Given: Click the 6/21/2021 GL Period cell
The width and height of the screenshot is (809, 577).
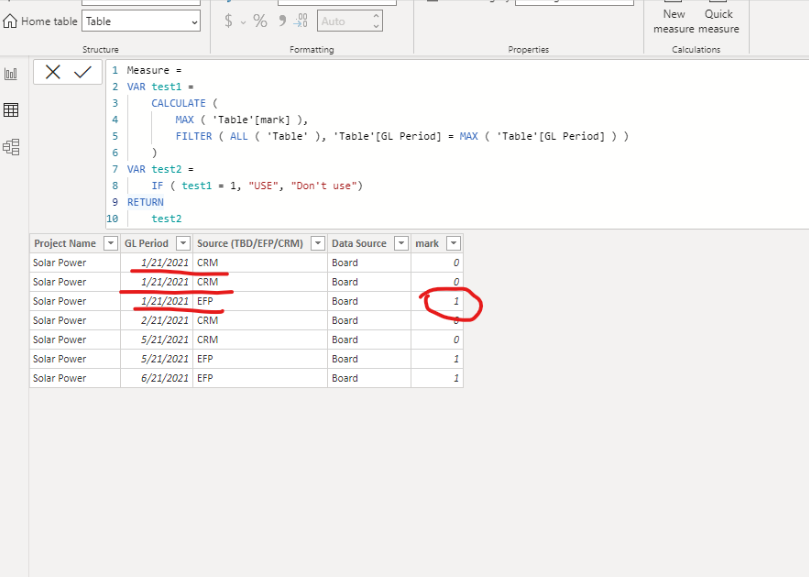Looking at the screenshot, I should [x=157, y=378].
